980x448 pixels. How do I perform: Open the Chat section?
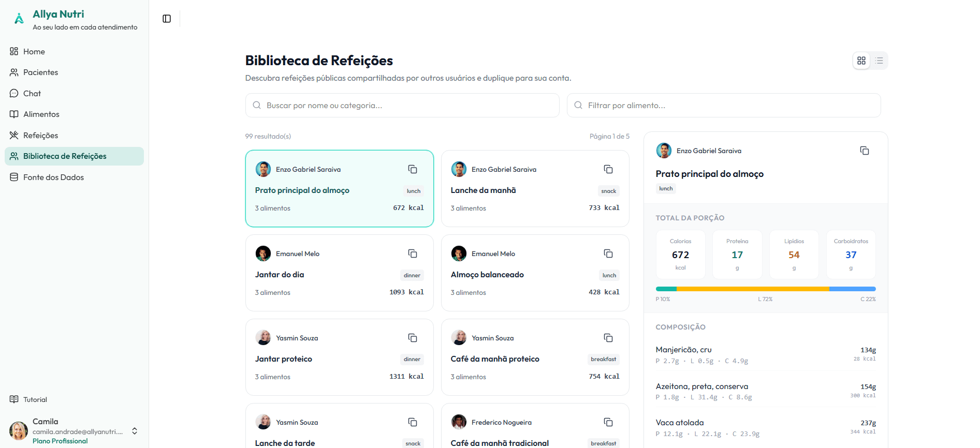pos(74,94)
